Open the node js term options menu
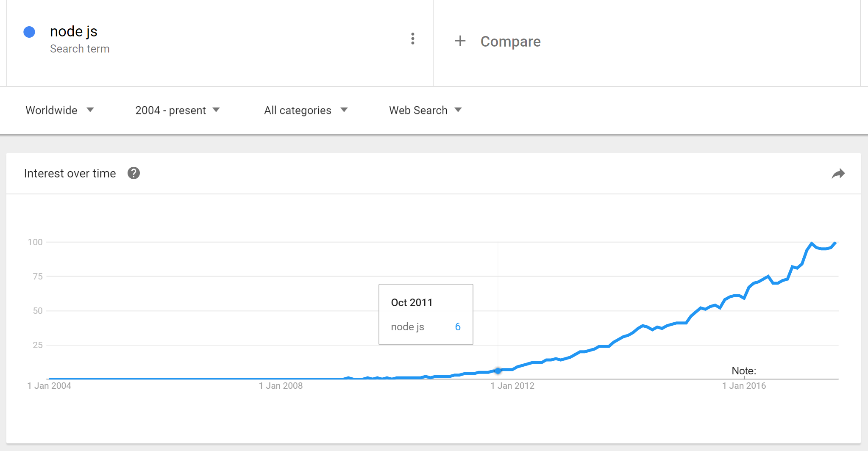This screenshot has height=451, width=868. pos(412,39)
